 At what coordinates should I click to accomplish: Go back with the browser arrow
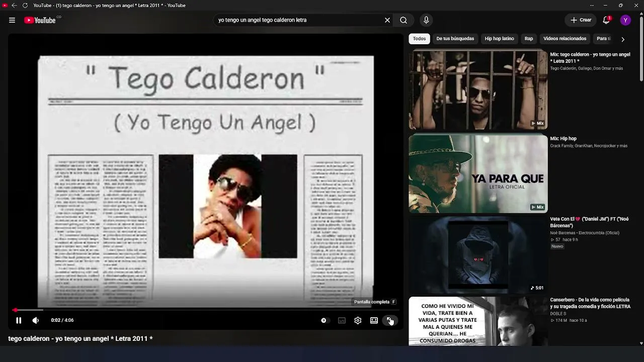click(x=14, y=6)
